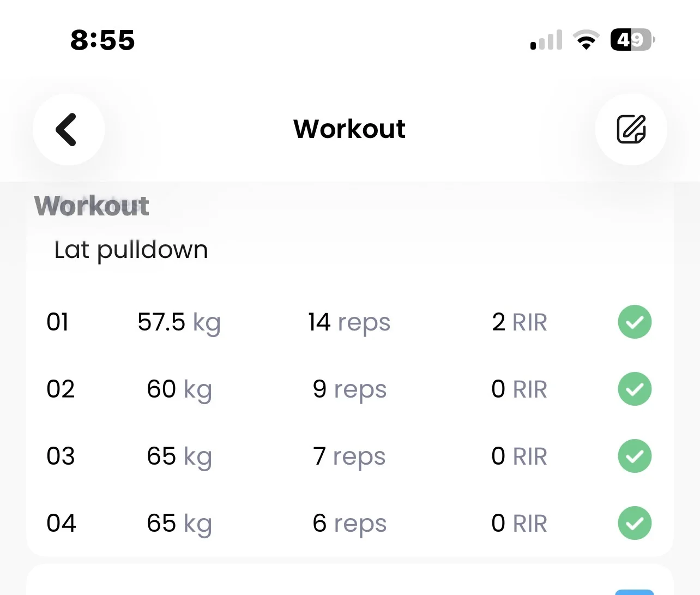Tap the battery indicator icon
This screenshot has width=700, height=595.
pyautogui.click(x=631, y=40)
